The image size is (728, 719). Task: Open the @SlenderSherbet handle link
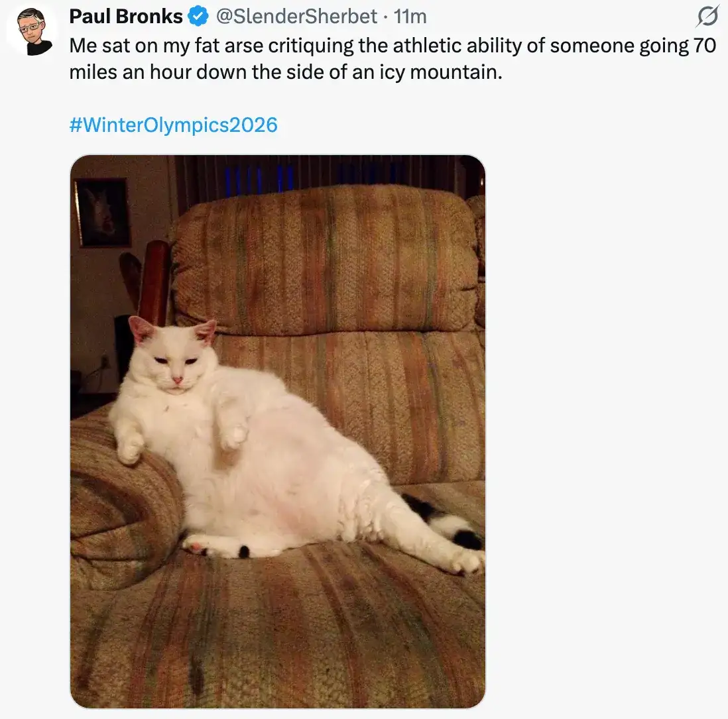296,17
